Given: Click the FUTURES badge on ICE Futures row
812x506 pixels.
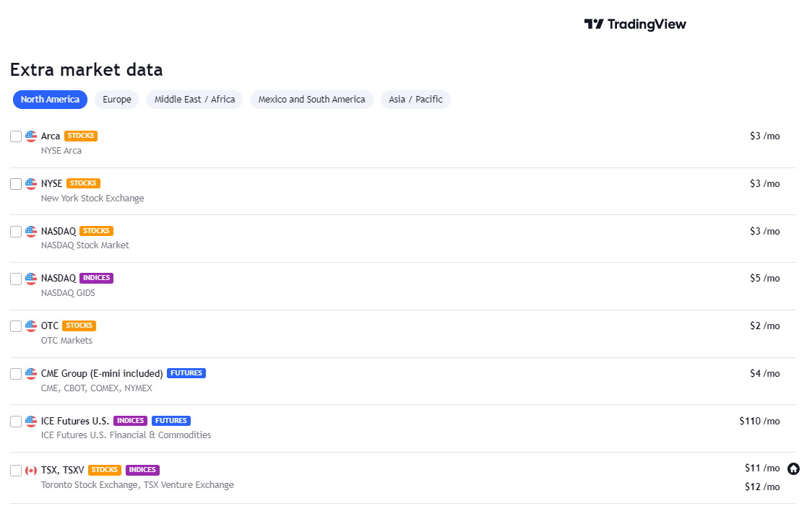Looking at the screenshot, I should (171, 421).
